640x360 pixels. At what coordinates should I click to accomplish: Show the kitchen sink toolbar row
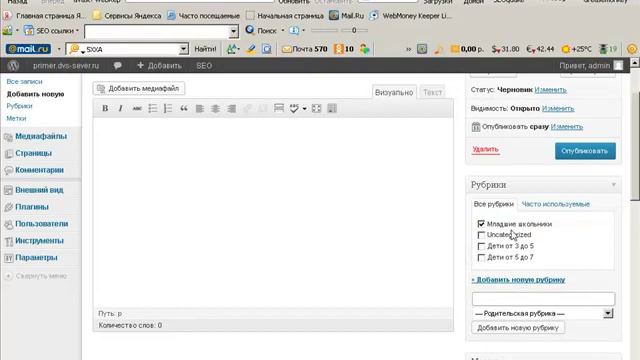(332, 108)
